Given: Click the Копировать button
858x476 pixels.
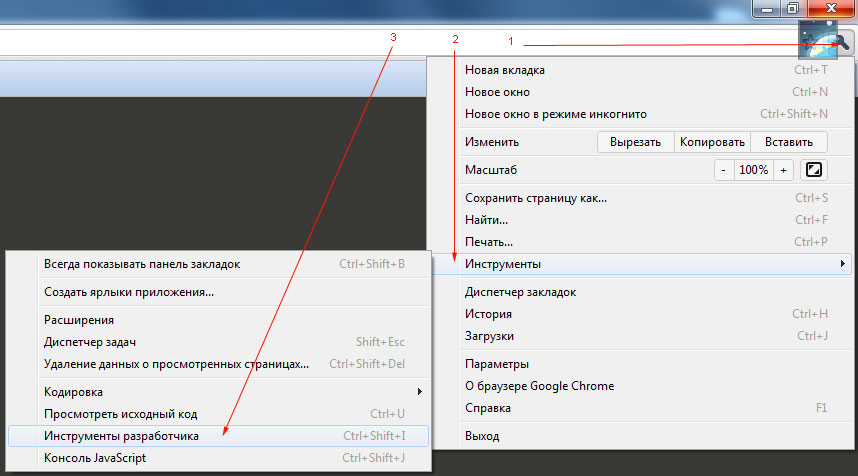Looking at the screenshot, I should [x=712, y=142].
